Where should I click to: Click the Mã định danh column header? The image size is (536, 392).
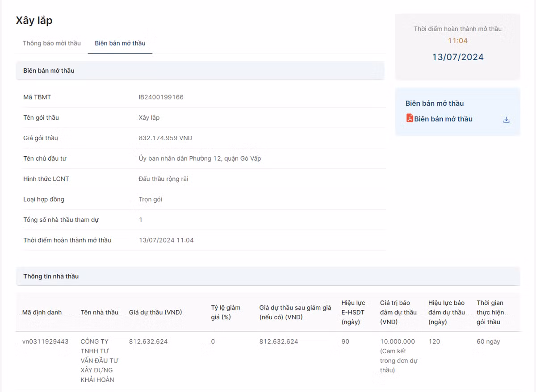pos(42,313)
